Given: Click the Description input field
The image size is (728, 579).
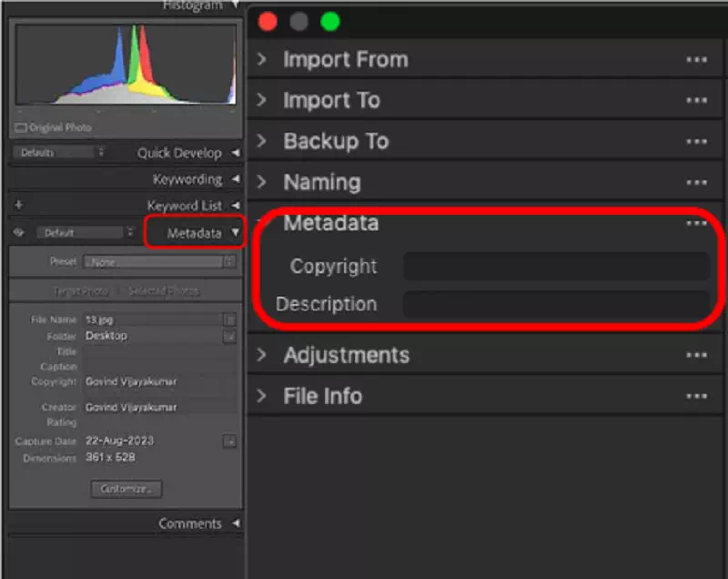Looking at the screenshot, I should [x=556, y=304].
